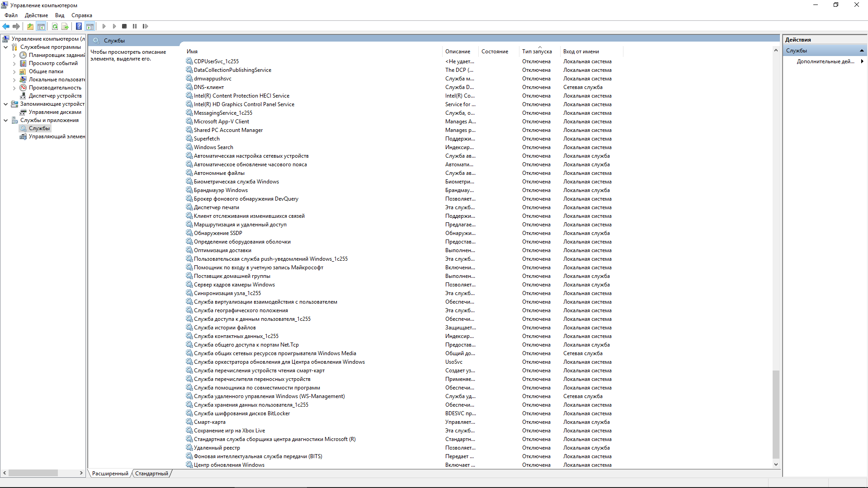Click the tree pane horizontal scrollbar thumb
The height and width of the screenshot is (488, 868).
[x=33, y=473]
